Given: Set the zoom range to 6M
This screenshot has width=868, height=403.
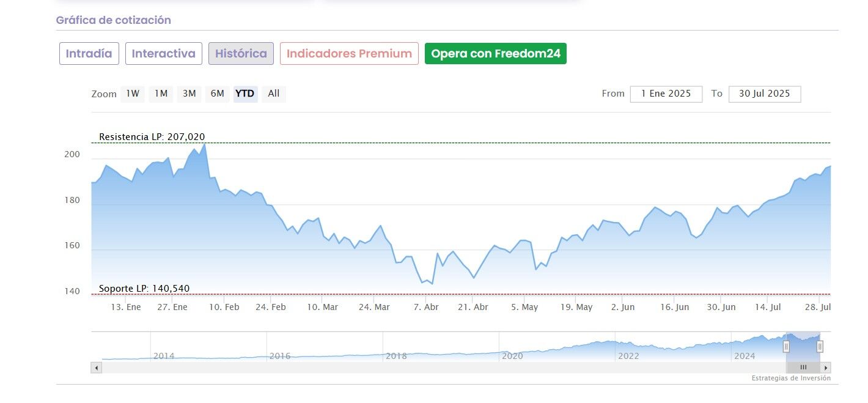Looking at the screenshot, I should [x=217, y=94].
